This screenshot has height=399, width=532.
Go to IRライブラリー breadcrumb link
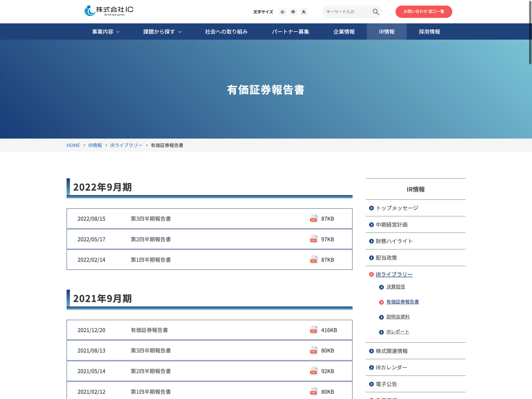point(126,145)
